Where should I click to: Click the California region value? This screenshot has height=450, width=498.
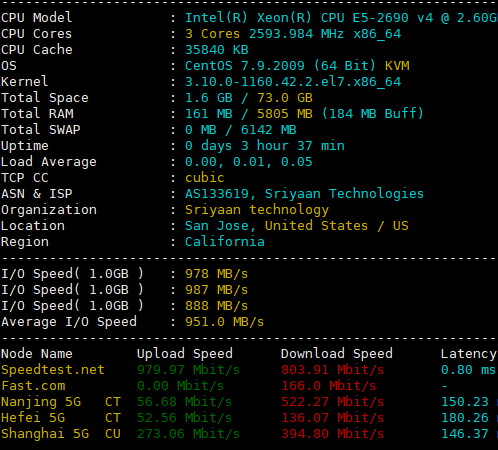pos(225,242)
